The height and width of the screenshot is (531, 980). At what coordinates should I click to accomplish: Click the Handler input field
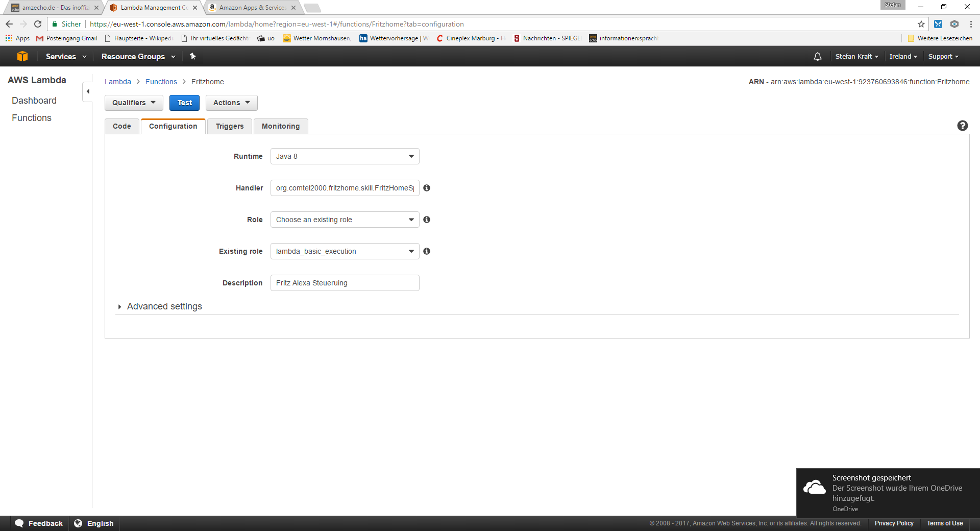[345, 188]
